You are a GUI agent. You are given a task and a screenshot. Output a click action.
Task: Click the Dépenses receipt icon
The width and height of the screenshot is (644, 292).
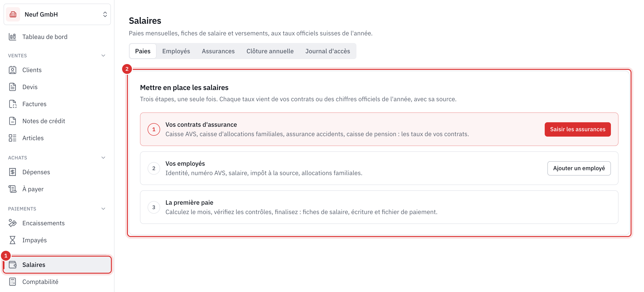(x=13, y=172)
